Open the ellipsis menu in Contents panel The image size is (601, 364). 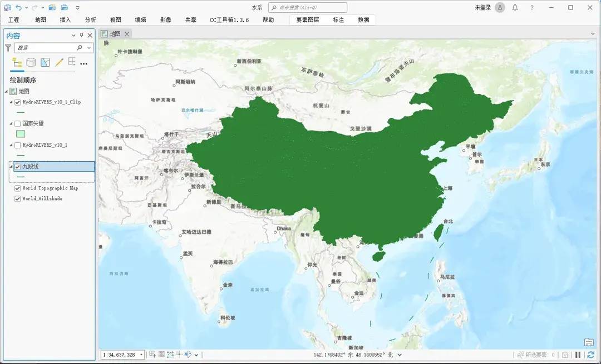pos(83,62)
